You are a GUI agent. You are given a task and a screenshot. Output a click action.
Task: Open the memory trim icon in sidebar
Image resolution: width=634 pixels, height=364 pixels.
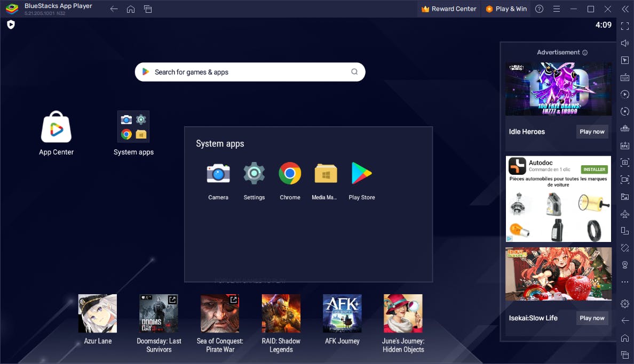point(625,128)
